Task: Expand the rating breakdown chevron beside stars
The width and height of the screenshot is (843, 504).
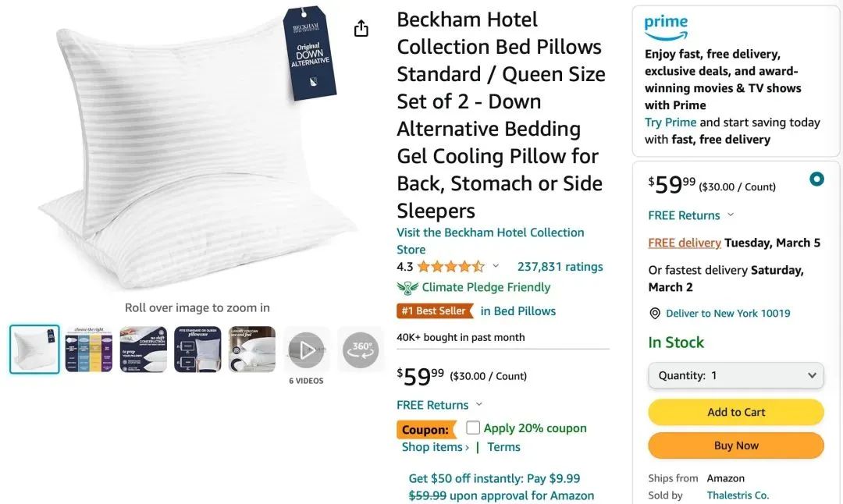Action: click(496, 266)
